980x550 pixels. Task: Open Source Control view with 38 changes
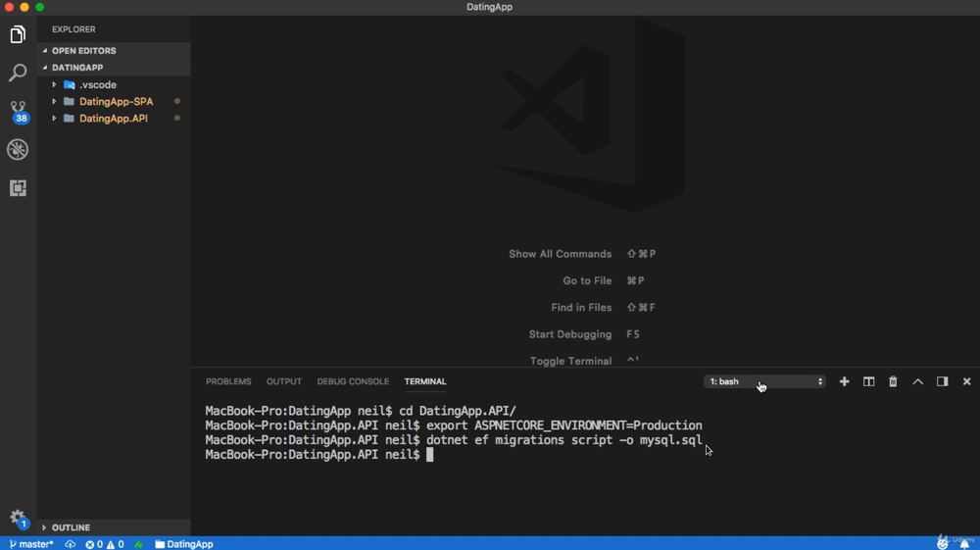[18, 111]
